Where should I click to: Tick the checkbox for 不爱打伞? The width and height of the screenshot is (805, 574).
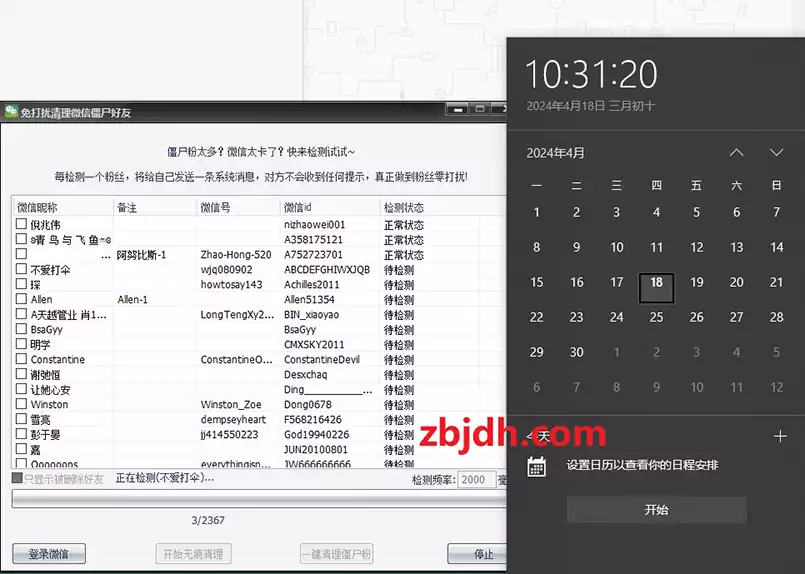[x=21, y=269]
